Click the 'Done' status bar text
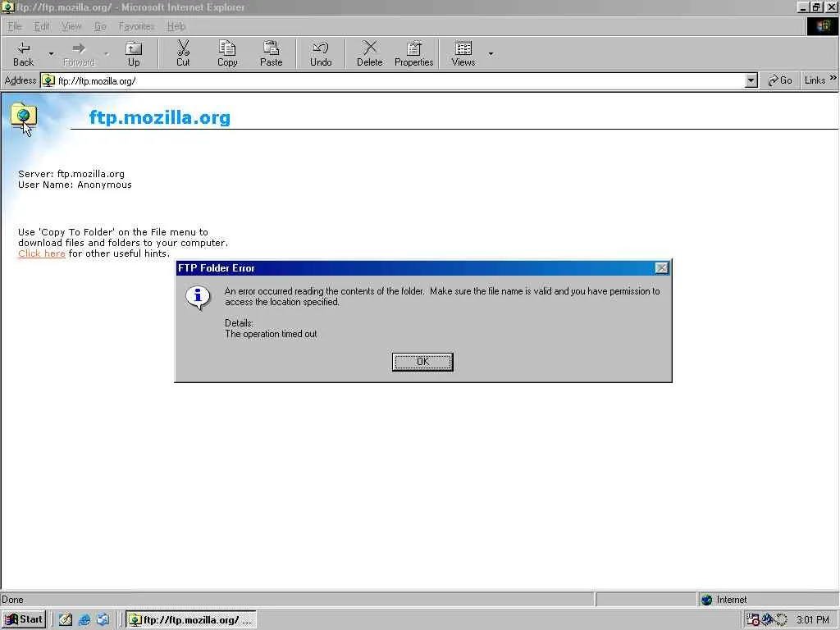This screenshot has width=840, height=630. [x=12, y=600]
